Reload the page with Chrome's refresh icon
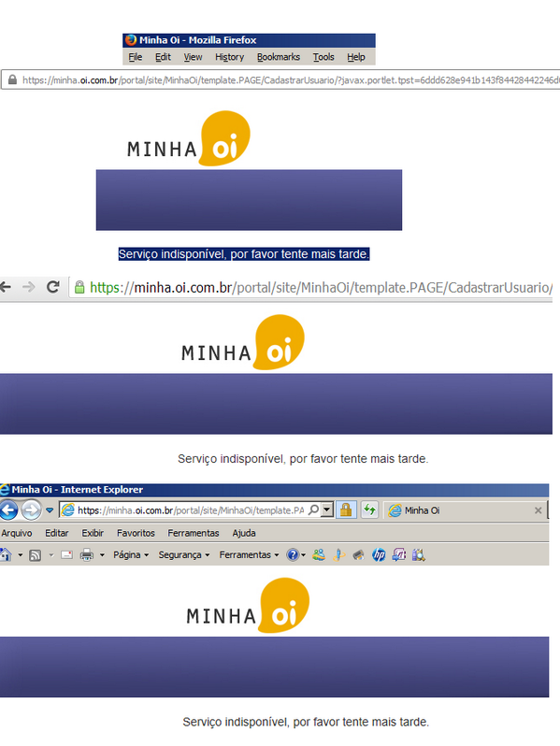Image resolution: width=560 pixels, height=746 pixels. point(52,287)
